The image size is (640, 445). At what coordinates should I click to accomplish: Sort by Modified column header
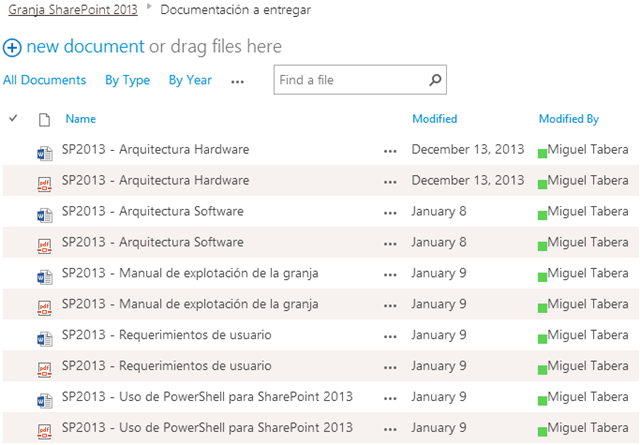click(x=435, y=119)
